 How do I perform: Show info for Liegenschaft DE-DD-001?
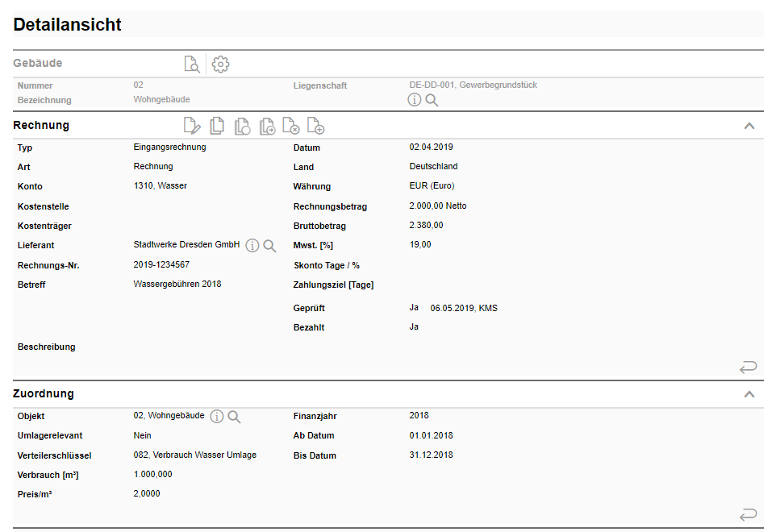coord(415,100)
